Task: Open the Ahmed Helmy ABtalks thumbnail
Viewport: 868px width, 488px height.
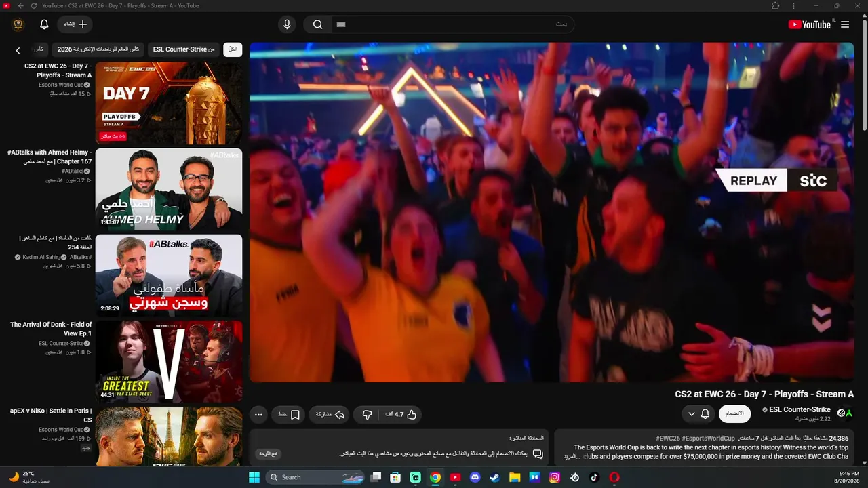Action: click(169, 189)
